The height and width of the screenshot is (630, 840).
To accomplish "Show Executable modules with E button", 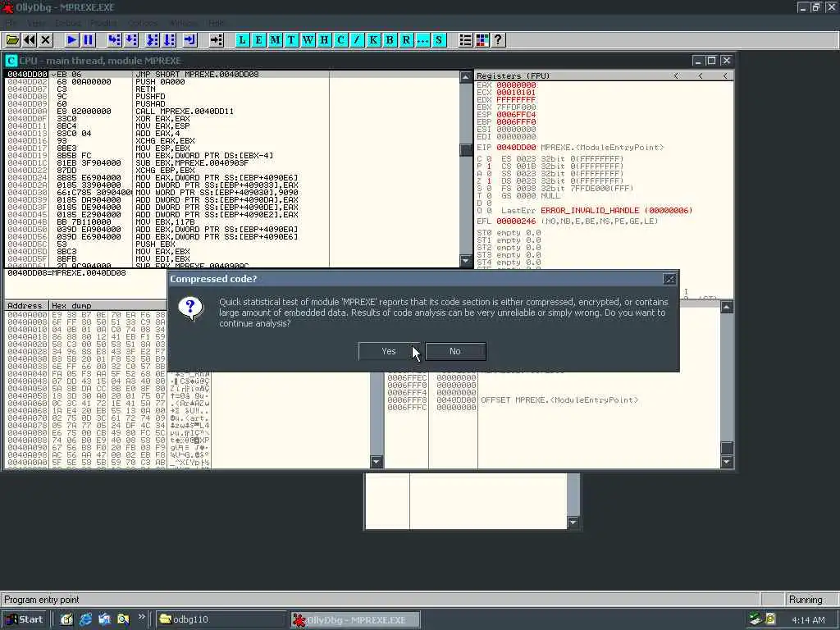I will coord(258,40).
